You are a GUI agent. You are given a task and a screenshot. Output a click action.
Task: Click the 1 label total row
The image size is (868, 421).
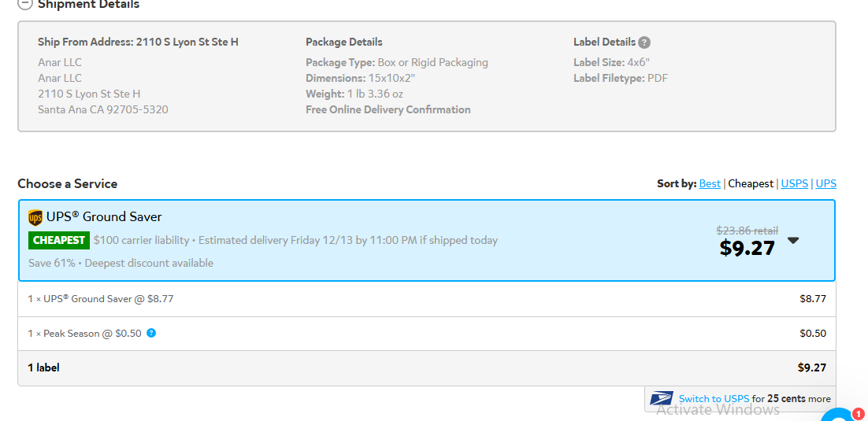(427, 368)
